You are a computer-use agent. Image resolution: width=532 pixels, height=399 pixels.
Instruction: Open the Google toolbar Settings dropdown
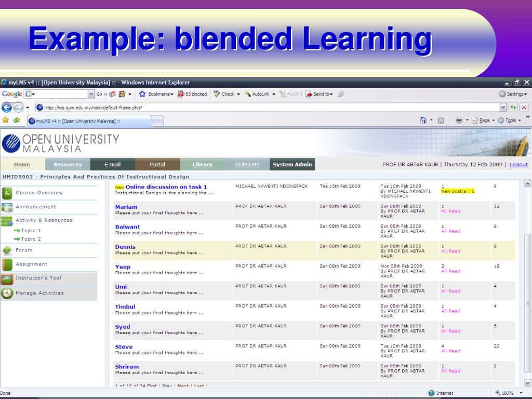513,94
